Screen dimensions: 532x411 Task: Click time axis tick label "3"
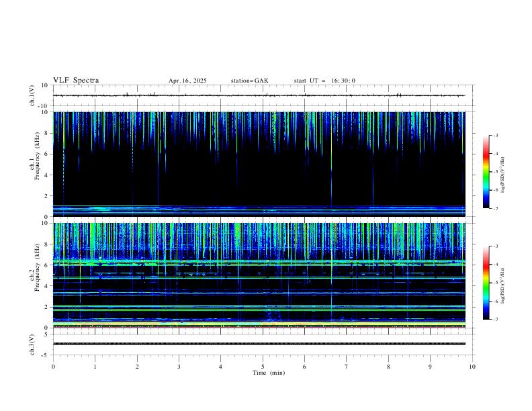click(x=179, y=367)
